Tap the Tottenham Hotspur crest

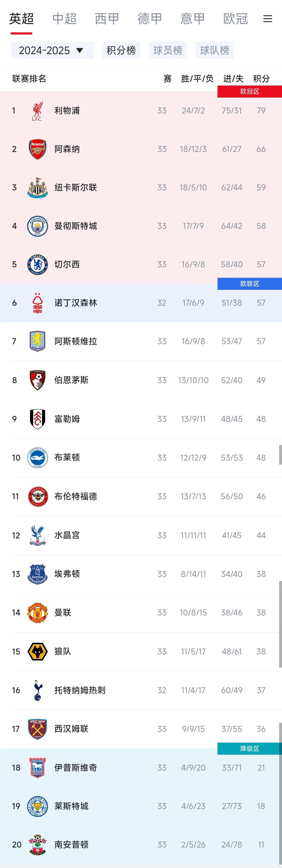point(37,690)
